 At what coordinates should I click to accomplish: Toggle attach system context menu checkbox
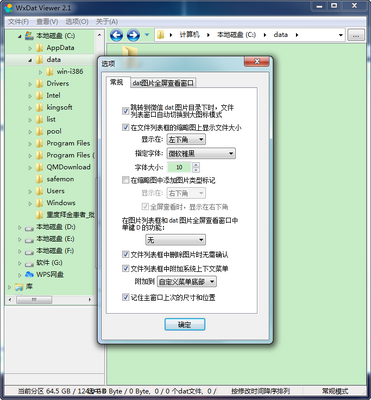click(x=126, y=268)
